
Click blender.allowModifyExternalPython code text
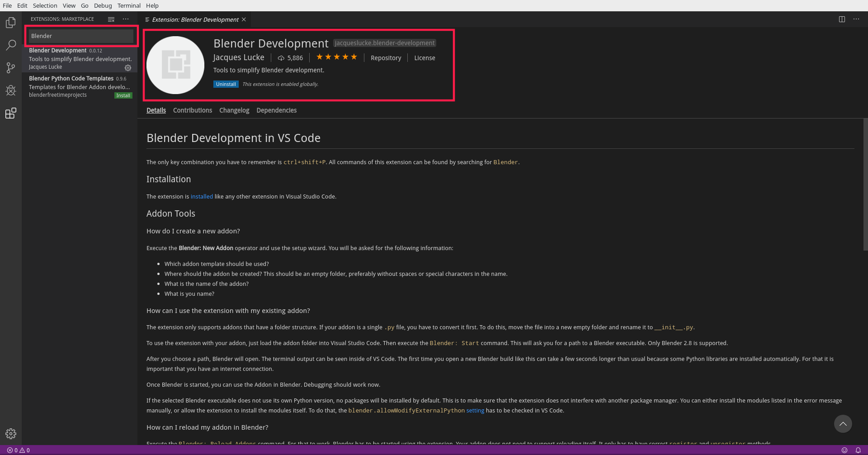pyautogui.click(x=406, y=410)
